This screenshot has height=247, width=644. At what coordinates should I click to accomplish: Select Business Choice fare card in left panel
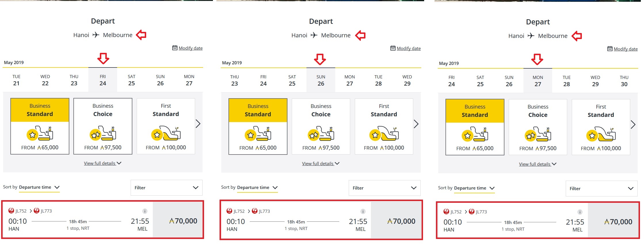(x=103, y=126)
